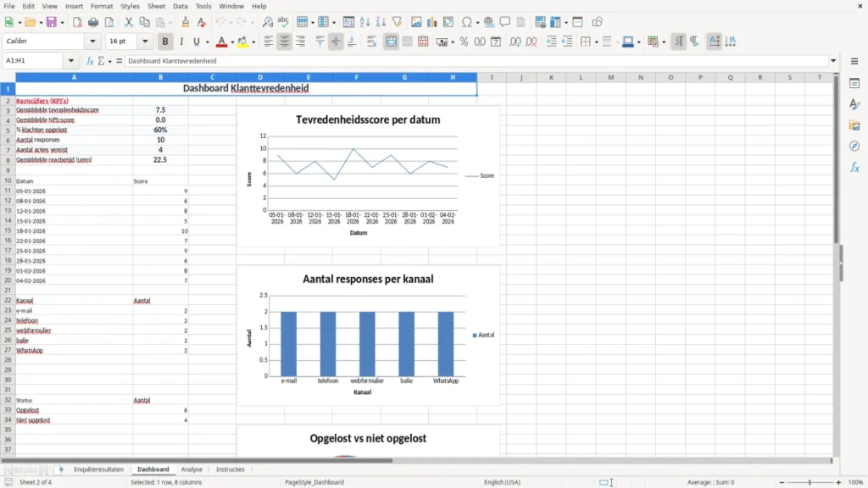The image size is (868, 488).
Task: Sort ascending with the A-Z icon
Action: pyautogui.click(x=364, y=22)
